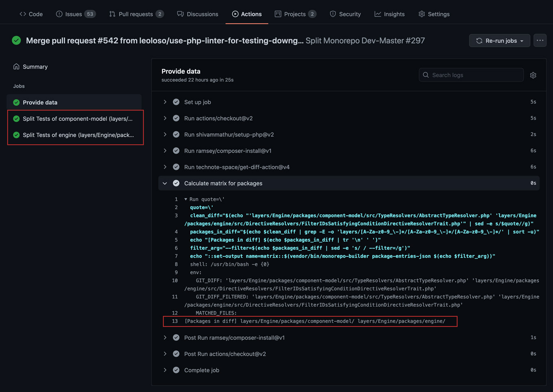
Task: Click the get-diff-action step check icon
Action: pos(176,167)
